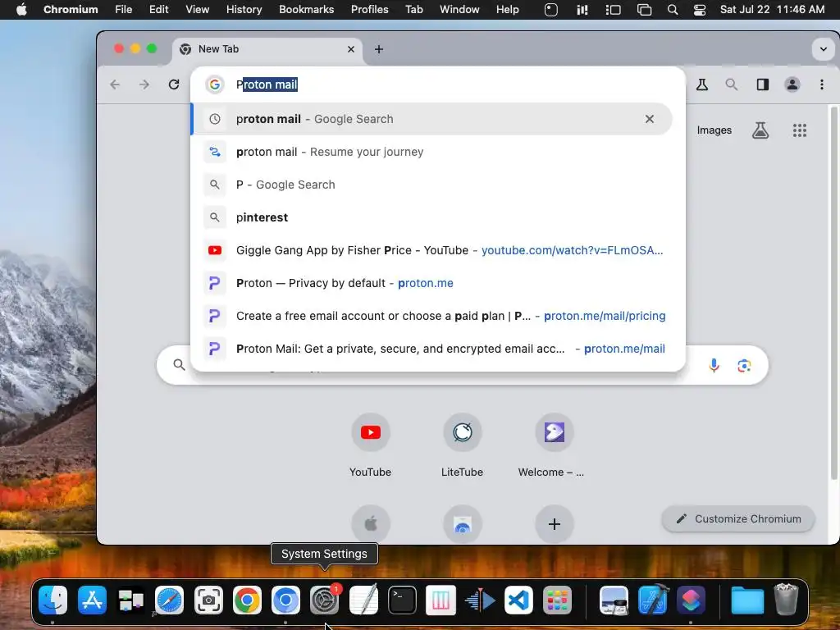840x630 pixels.
Task: Open proton.me/mail/pricing suggestion
Action: coord(431,316)
